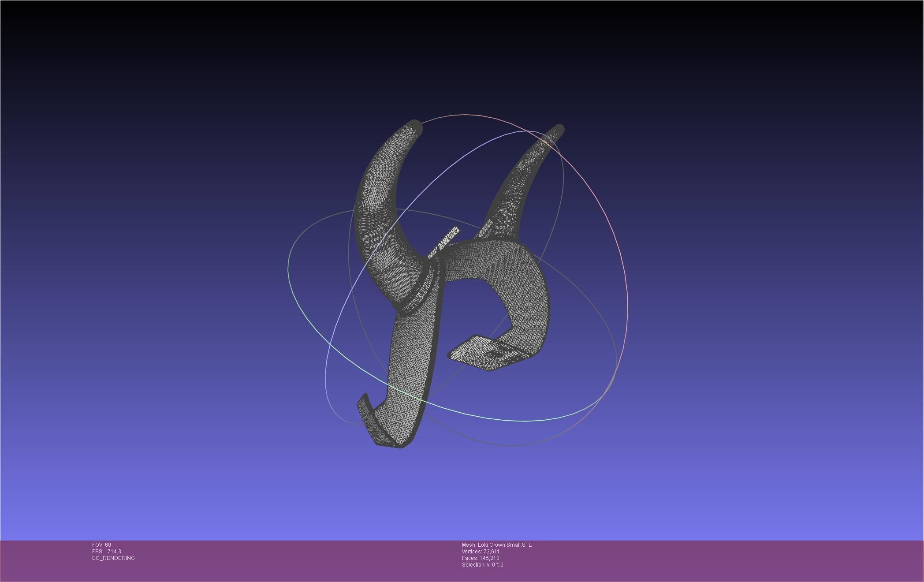Click the Vertices: 72,611 text

point(481,552)
